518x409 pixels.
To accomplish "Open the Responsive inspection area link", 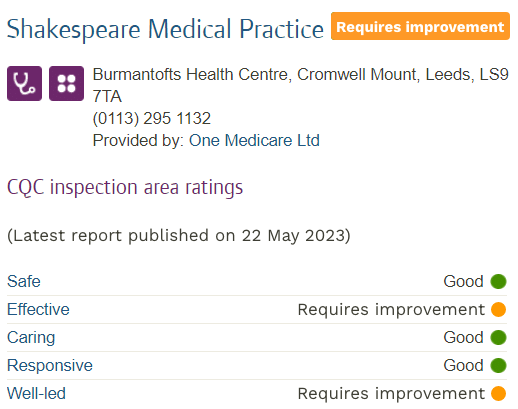I will [50, 366].
